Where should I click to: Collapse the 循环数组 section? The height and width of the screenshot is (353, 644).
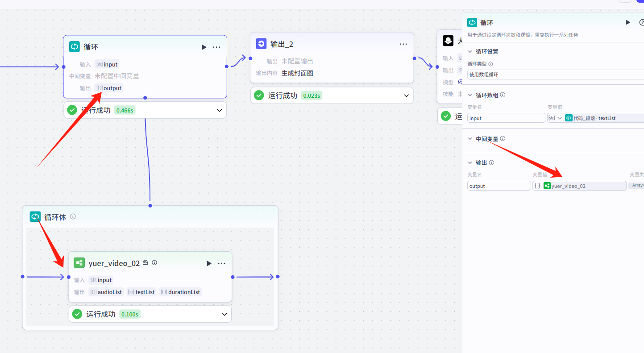(470, 95)
